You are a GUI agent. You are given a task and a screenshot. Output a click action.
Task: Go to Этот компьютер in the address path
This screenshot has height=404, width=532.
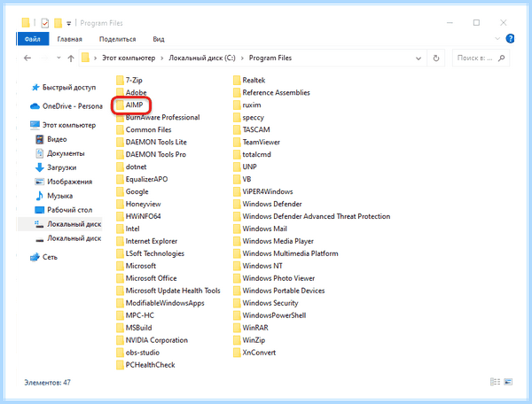coord(129,58)
